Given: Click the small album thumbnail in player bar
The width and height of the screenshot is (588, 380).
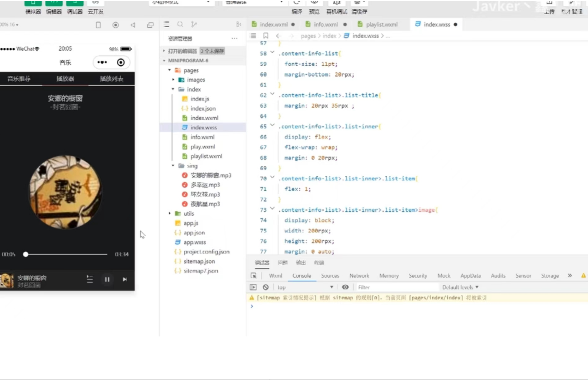Looking at the screenshot, I should pyautogui.click(x=7, y=281).
